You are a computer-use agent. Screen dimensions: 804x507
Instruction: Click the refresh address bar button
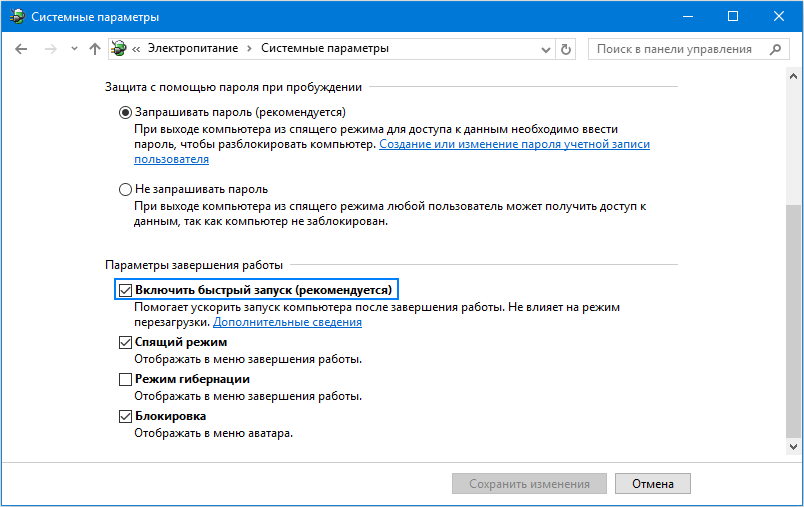tap(567, 49)
